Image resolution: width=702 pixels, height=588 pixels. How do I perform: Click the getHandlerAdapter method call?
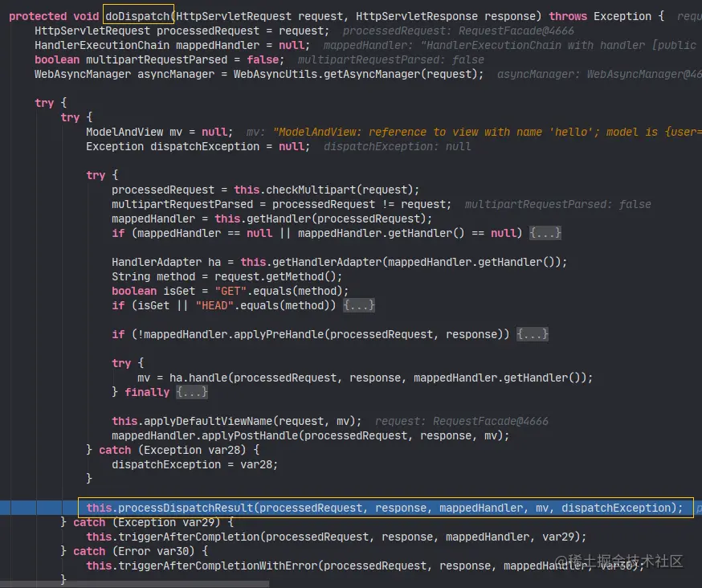327,262
